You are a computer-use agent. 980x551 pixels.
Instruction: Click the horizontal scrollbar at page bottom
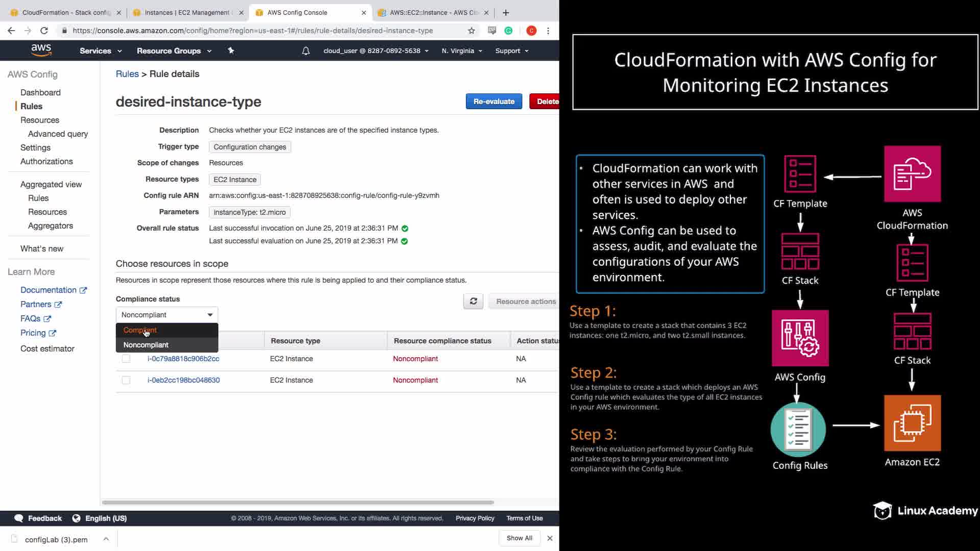[298, 503]
